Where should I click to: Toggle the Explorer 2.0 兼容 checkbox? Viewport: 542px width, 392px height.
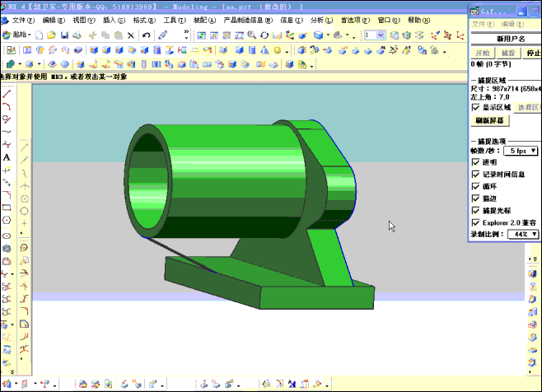click(476, 222)
